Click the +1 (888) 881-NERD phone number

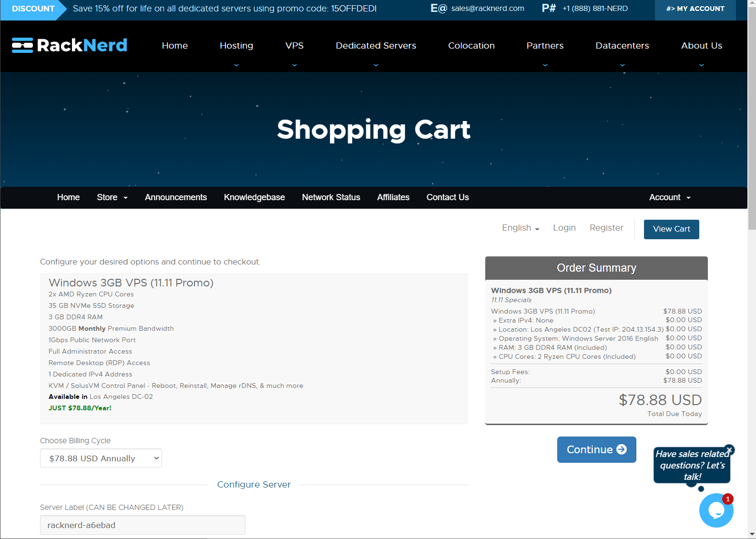595,9
